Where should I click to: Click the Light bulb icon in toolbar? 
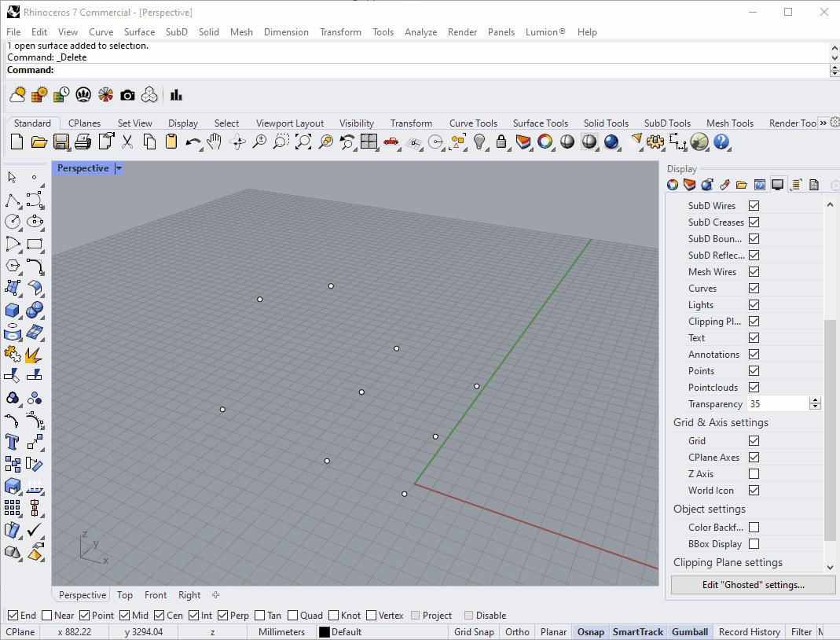tap(479, 142)
